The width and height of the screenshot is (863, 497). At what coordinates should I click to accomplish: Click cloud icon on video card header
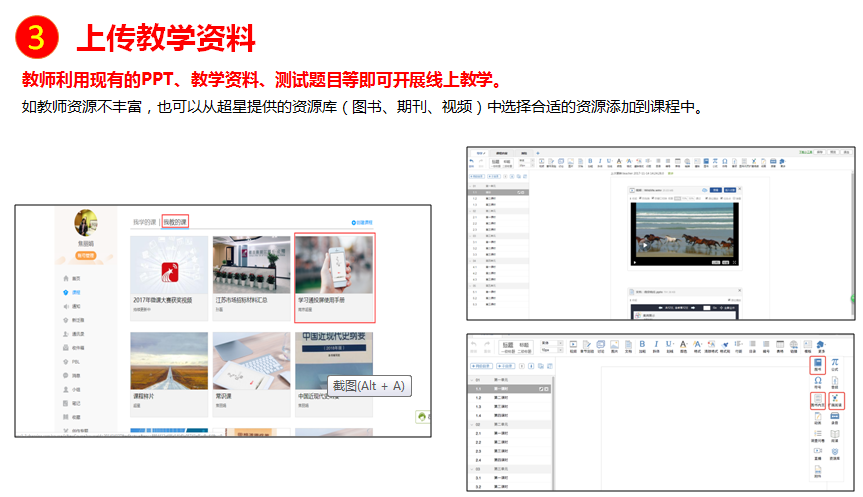point(704,190)
